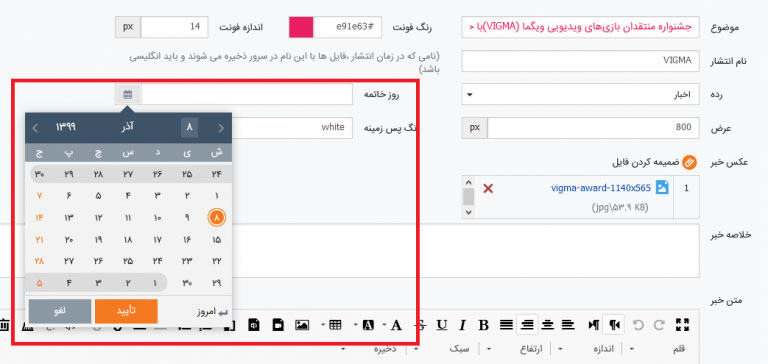Go to previous month in calendar

coord(221,128)
